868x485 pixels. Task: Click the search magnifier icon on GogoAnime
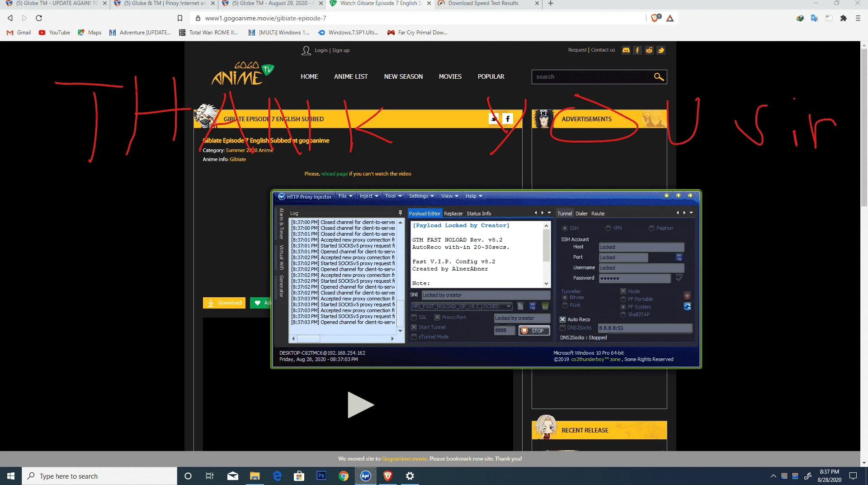pyautogui.click(x=659, y=77)
